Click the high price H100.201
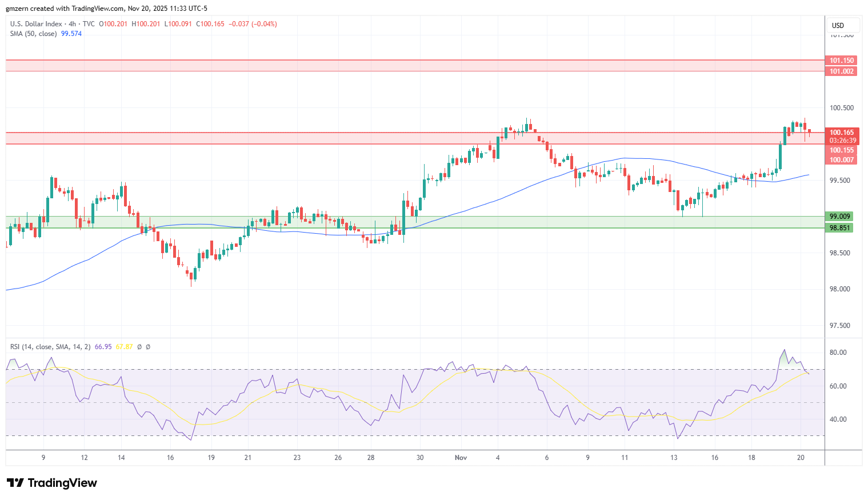868x500 pixels. tap(146, 24)
